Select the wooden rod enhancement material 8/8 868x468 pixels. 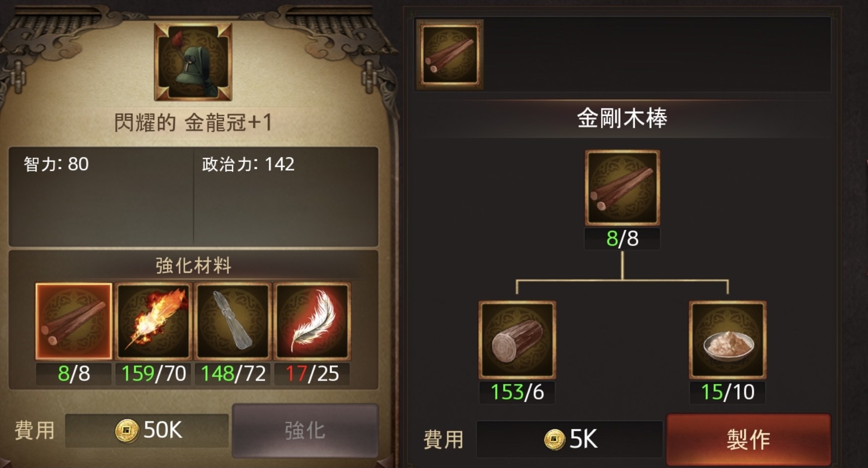(x=73, y=322)
